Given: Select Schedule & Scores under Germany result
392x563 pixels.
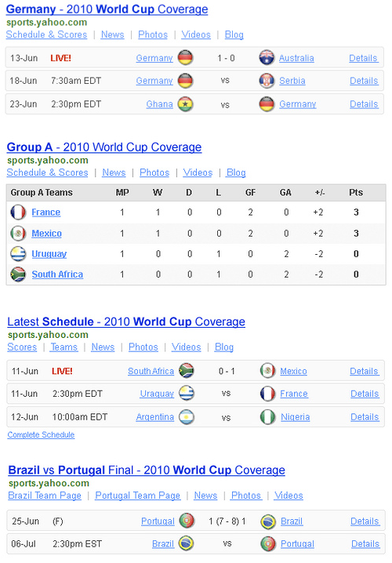Looking at the screenshot, I should (x=47, y=35).
